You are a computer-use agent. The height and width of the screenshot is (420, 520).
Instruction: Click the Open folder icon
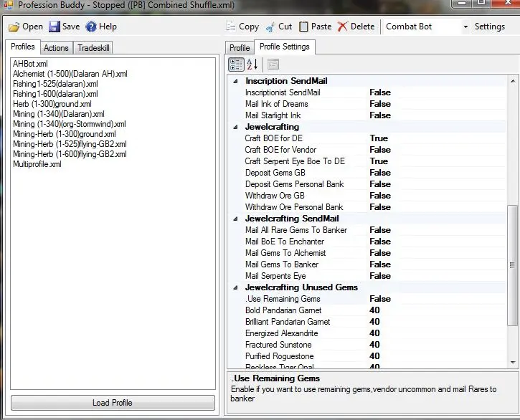(14, 27)
